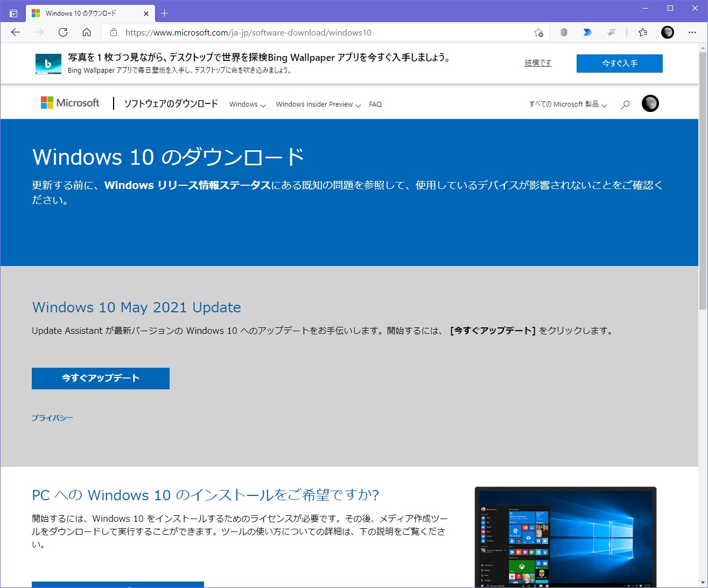This screenshot has width=708, height=588.
Task: Click the Microsoft logo
Action: tap(70, 103)
